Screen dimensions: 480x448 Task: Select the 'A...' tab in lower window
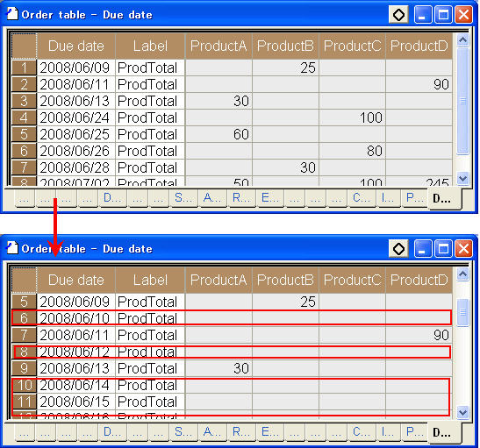coord(212,432)
